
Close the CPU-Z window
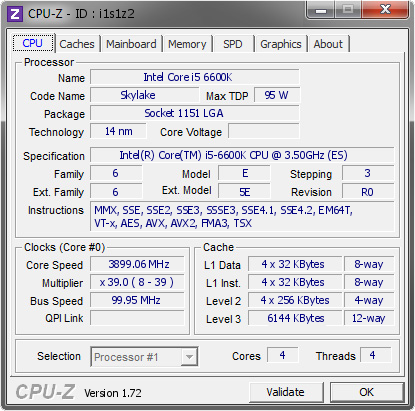[386, 9]
